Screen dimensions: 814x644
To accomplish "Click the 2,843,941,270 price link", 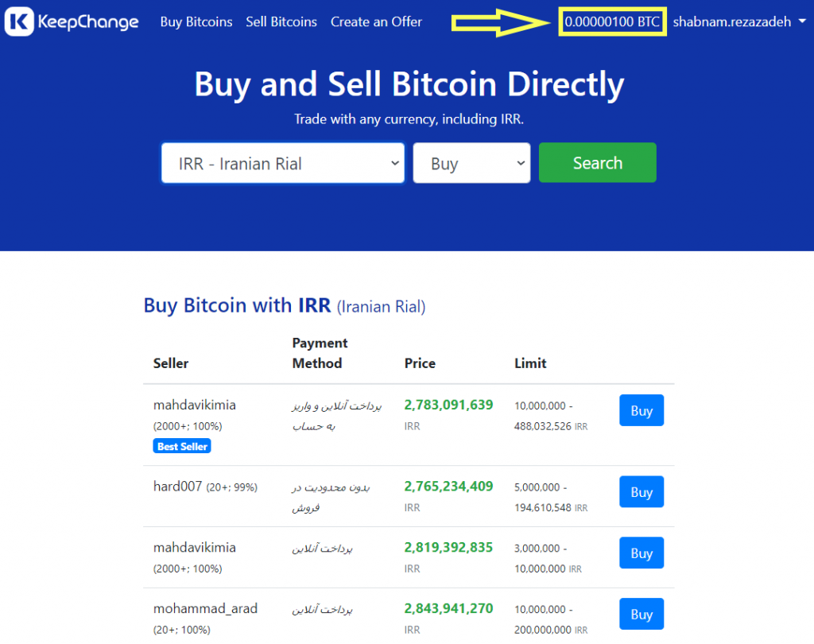I will 448,608.
